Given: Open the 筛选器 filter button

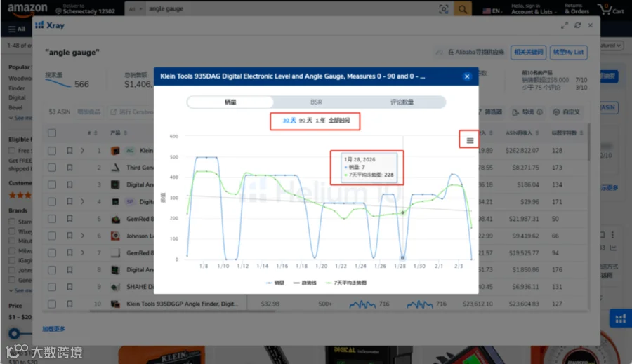Looking at the screenshot, I should tap(490, 112).
